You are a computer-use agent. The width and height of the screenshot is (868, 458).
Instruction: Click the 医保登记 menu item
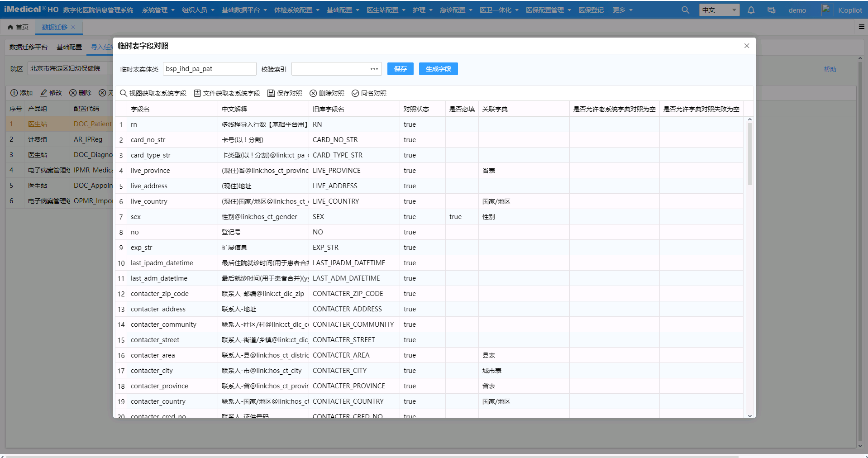[x=591, y=10]
